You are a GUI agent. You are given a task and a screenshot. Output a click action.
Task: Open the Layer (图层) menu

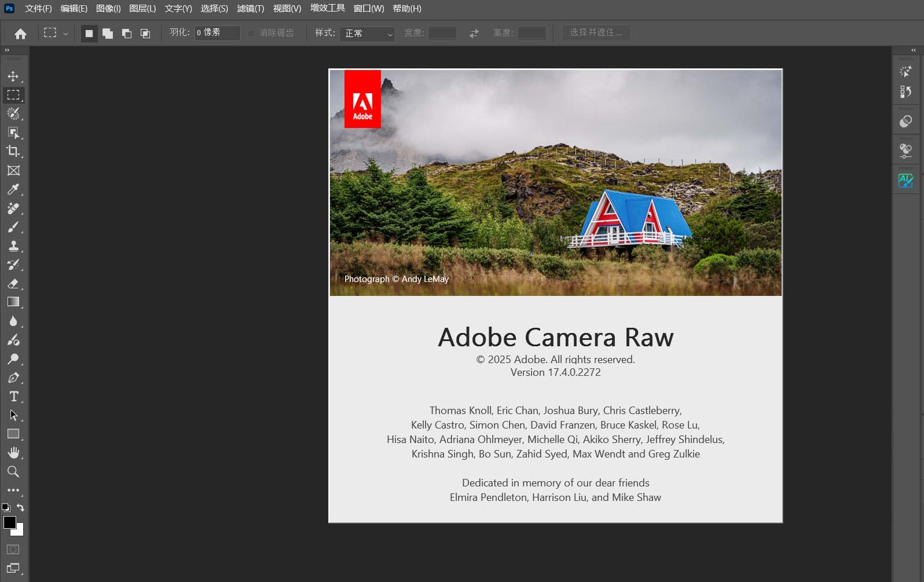click(x=142, y=9)
